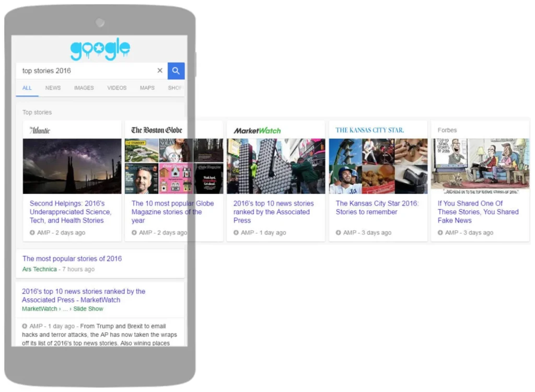Open the Videos tab
The width and height of the screenshot is (535, 392).
pyautogui.click(x=117, y=88)
